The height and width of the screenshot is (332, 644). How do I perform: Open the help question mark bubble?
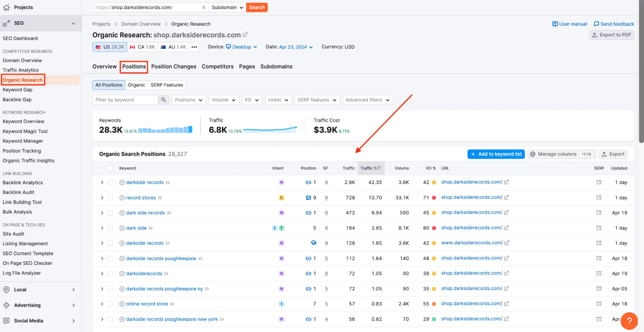[629, 321]
